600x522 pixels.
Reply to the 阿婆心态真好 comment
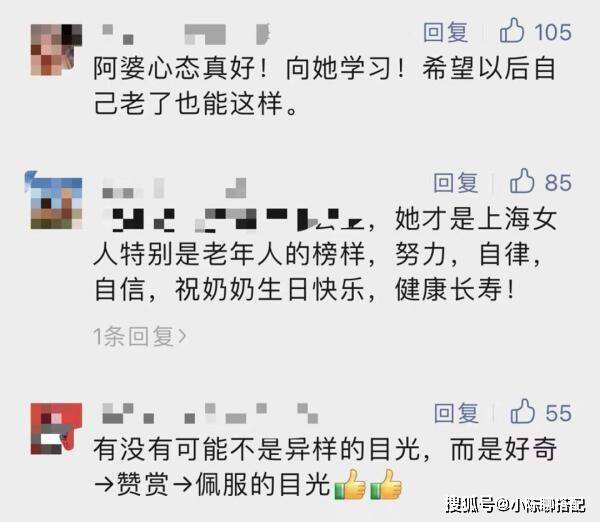click(446, 32)
